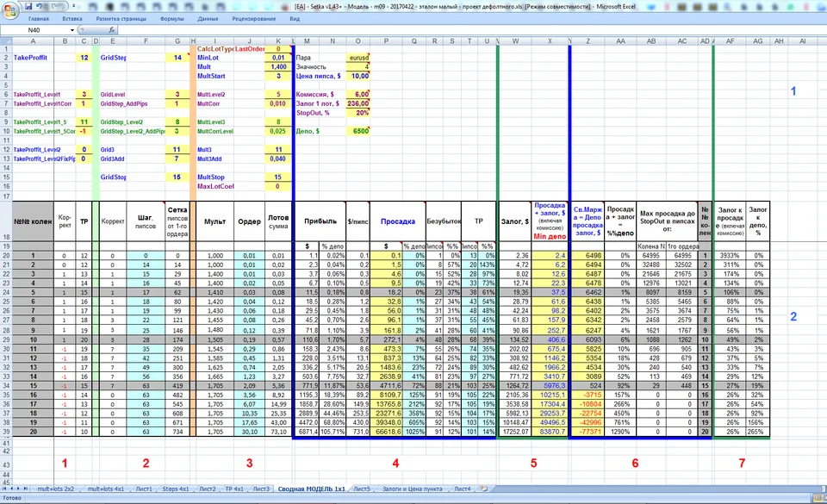The width and height of the screenshot is (827, 504).
Task: Switch to Normal view in status bar
Action: pyautogui.click(x=818, y=498)
